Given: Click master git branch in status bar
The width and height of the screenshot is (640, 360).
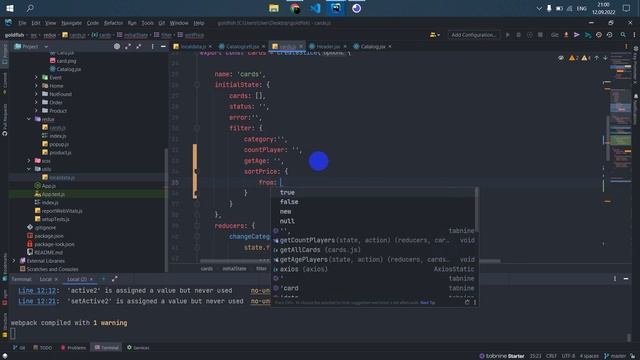Looking at the screenshot, I should [615, 356].
